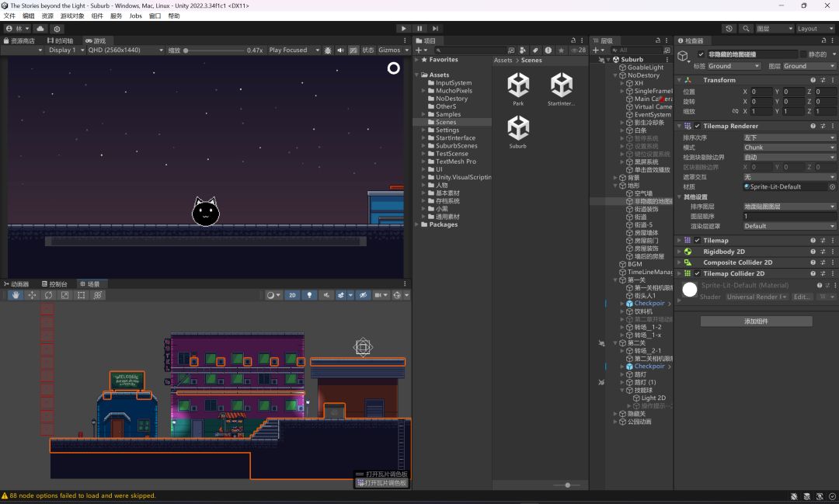Image resolution: width=839 pixels, height=504 pixels.
Task: Select the Hand tool in Scene view
Action: pos(16,295)
